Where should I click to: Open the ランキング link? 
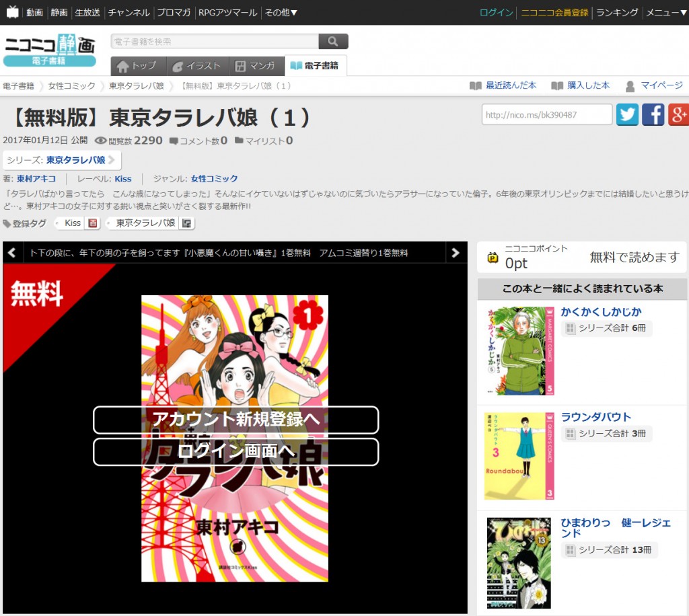(617, 12)
